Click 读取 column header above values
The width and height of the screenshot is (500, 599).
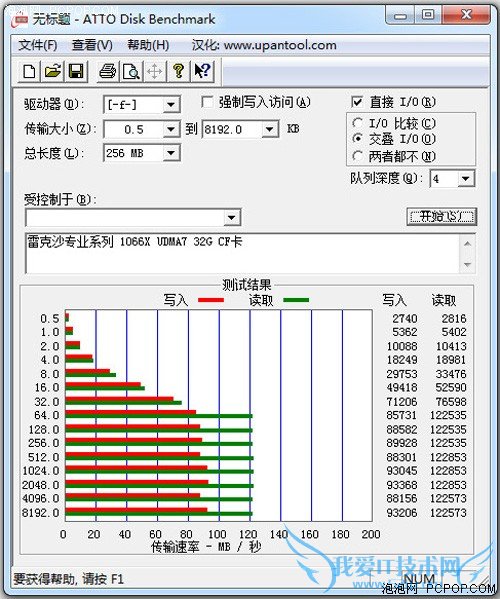[443, 300]
